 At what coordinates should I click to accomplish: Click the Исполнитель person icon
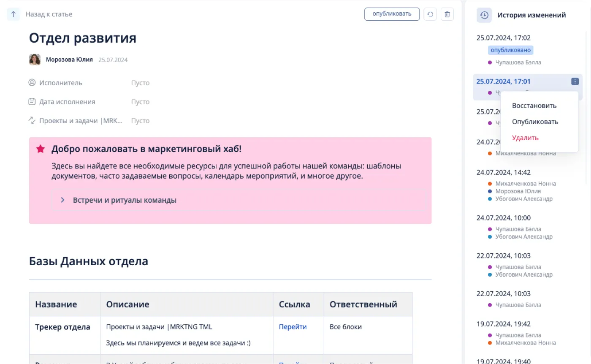click(x=32, y=82)
